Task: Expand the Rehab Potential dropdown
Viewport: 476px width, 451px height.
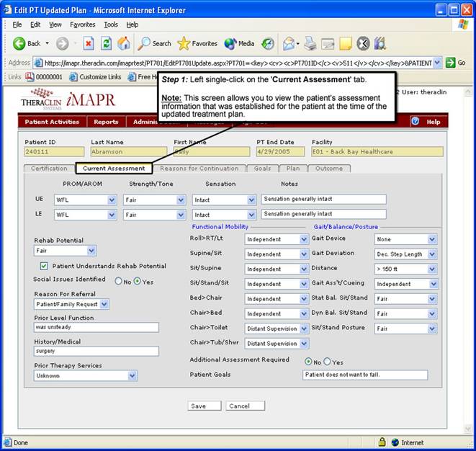Action: 91,251
